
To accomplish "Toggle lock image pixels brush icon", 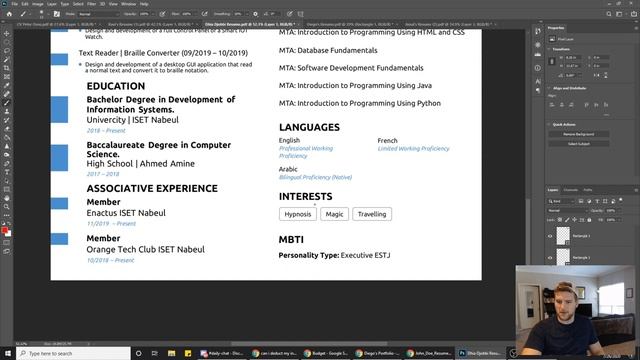I will tap(567, 220).
